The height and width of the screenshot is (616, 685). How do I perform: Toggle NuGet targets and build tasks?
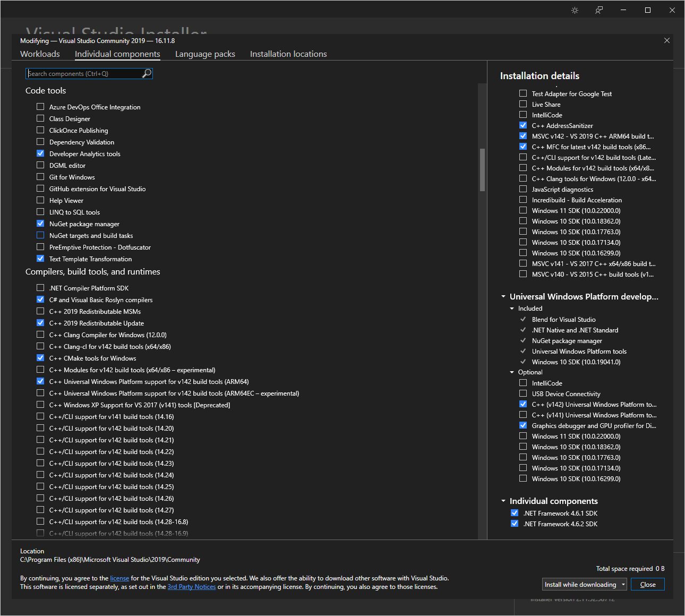[x=40, y=235]
